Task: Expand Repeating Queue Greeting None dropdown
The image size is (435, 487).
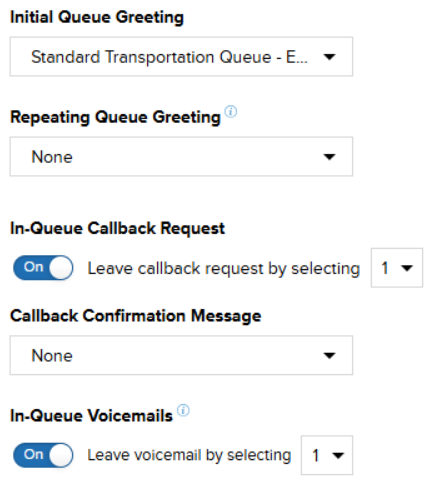Action: 181,156
